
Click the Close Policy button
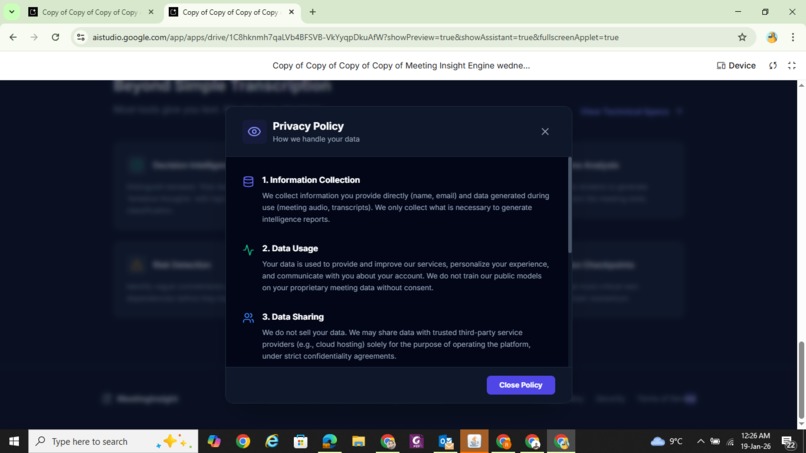click(521, 385)
